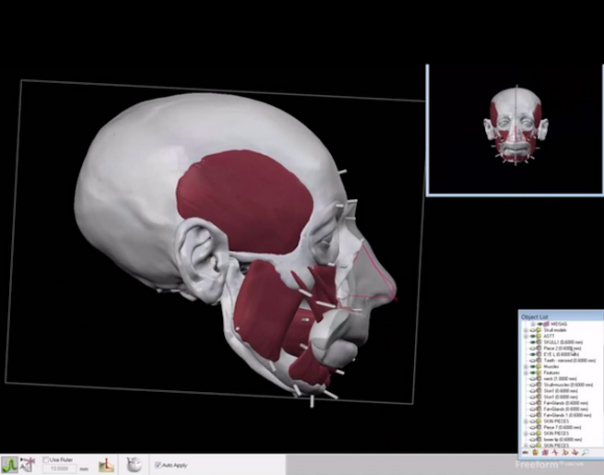Expand the MIDSAG tree node
This screenshot has width=604, height=475.
[x=533, y=324]
